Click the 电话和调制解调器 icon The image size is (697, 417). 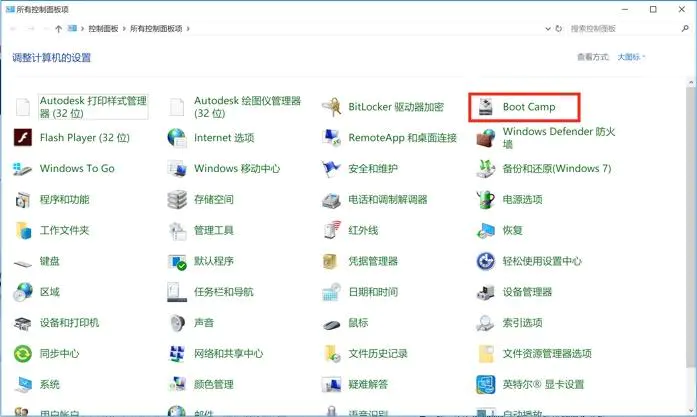(331, 200)
